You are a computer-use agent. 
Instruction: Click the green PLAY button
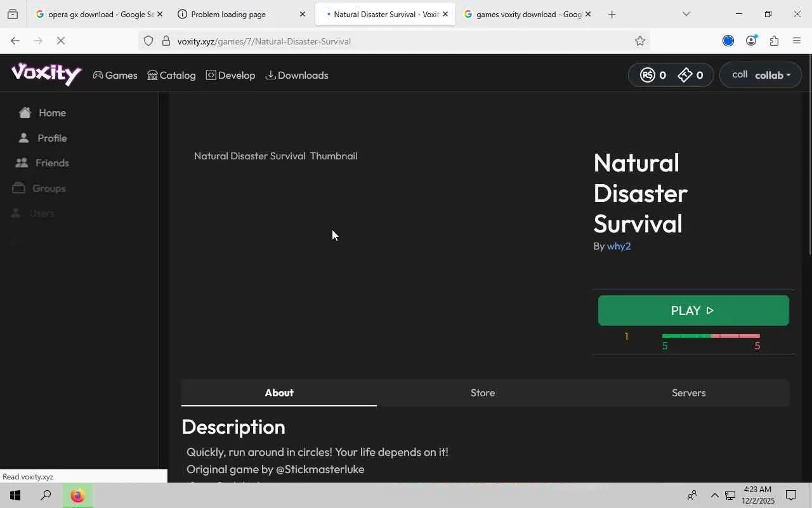click(693, 311)
